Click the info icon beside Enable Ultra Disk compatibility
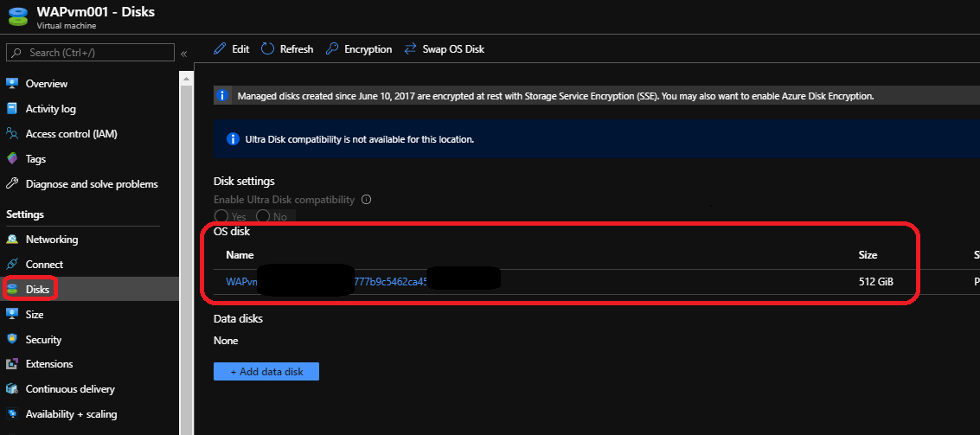 (367, 200)
